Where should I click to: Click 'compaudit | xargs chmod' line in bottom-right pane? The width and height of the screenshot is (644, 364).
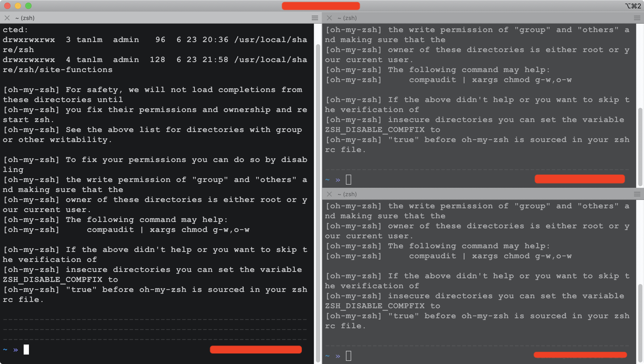[x=490, y=256]
